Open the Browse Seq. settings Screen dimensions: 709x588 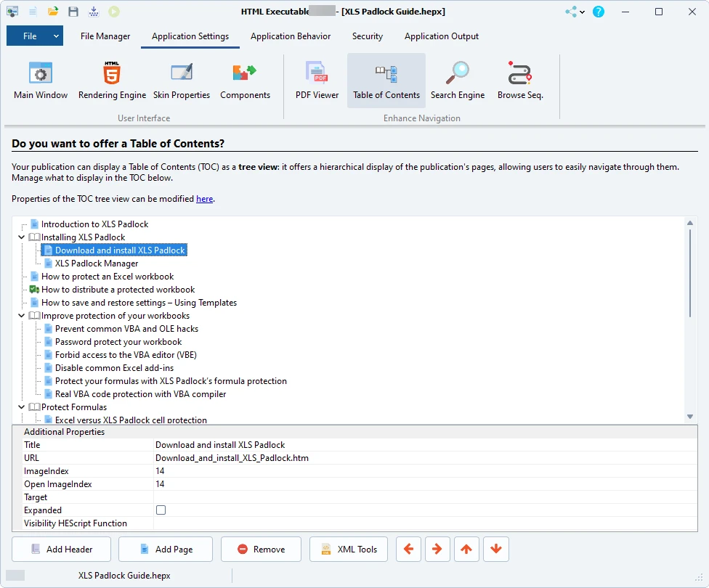[519, 81]
